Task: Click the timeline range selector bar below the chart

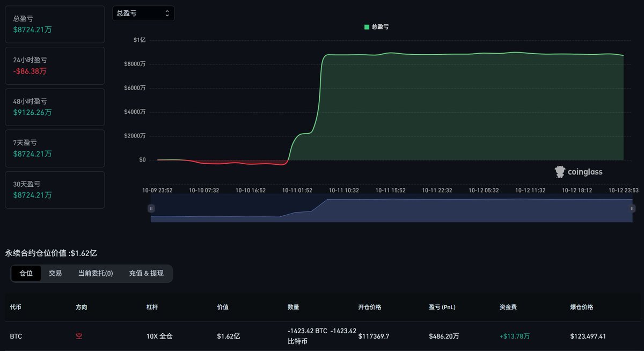Action: pyautogui.click(x=391, y=211)
